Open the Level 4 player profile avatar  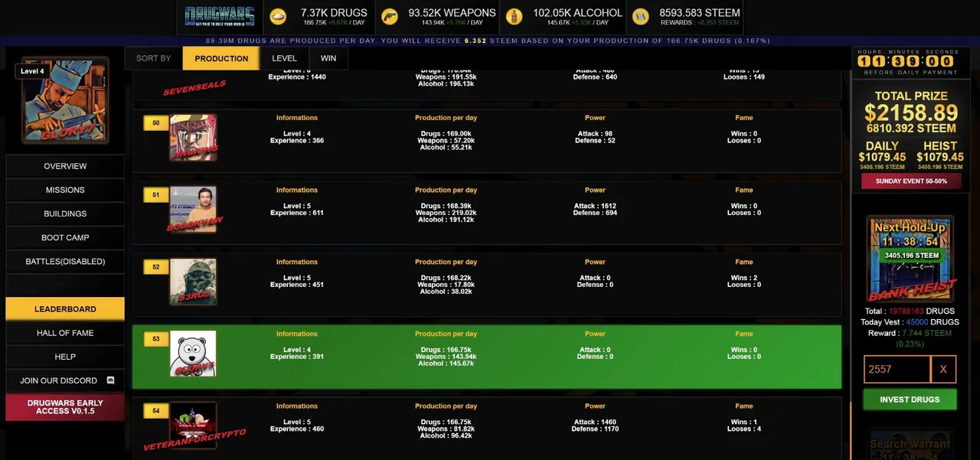coord(64,100)
